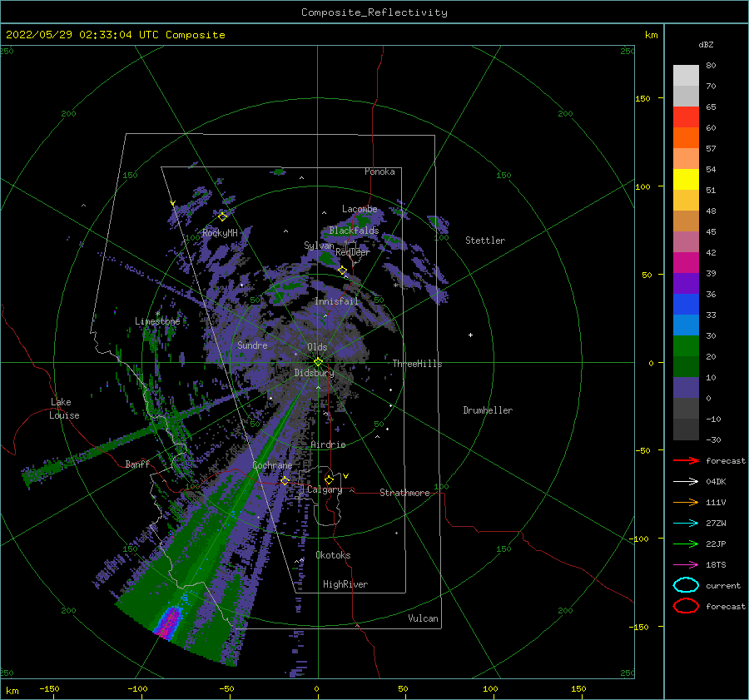The width and height of the screenshot is (749, 700).
Task: Click the Airdrie label
Action: [328, 444]
